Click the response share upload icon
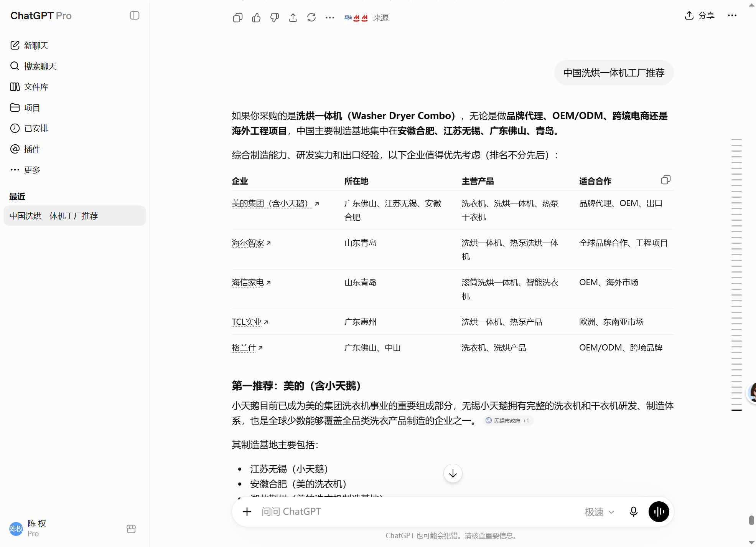This screenshot has width=756, height=547. [x=293, y=18]
